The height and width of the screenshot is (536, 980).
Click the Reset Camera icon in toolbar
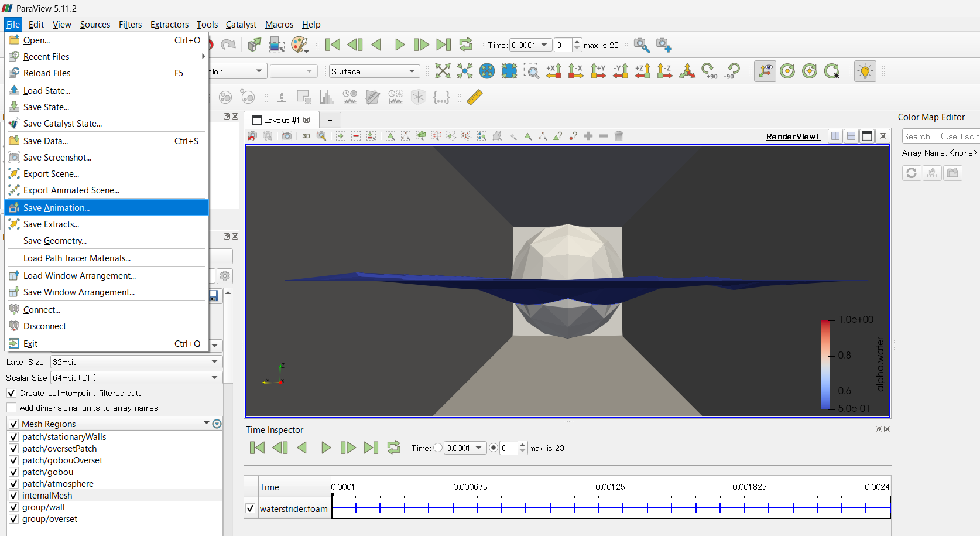443,71
